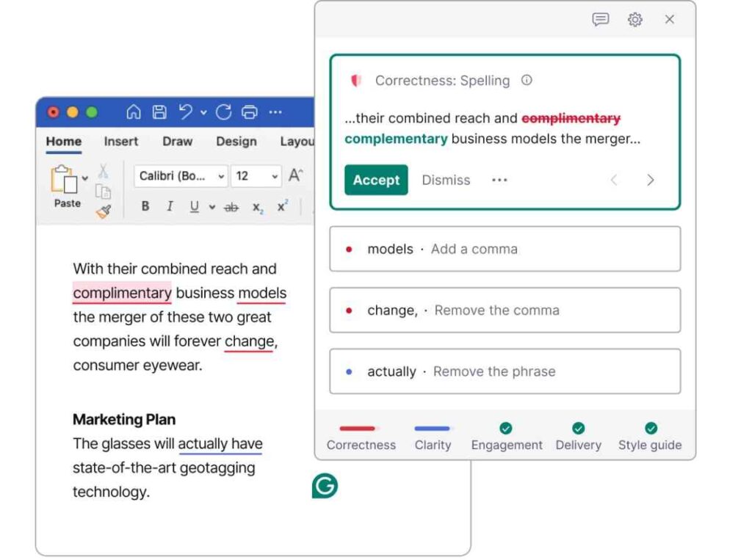Toggle Bold formatting
Screen dimensions: 752x560
[x=145, y=207]
